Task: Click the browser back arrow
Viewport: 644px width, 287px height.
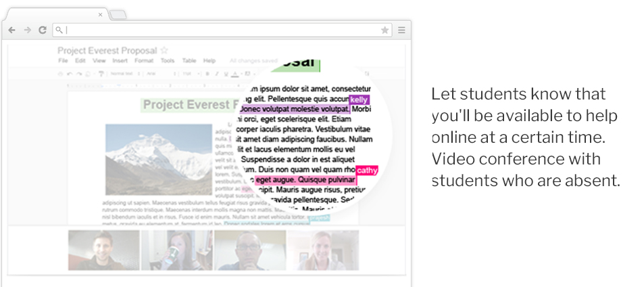Action: click(x=12, y=30)
